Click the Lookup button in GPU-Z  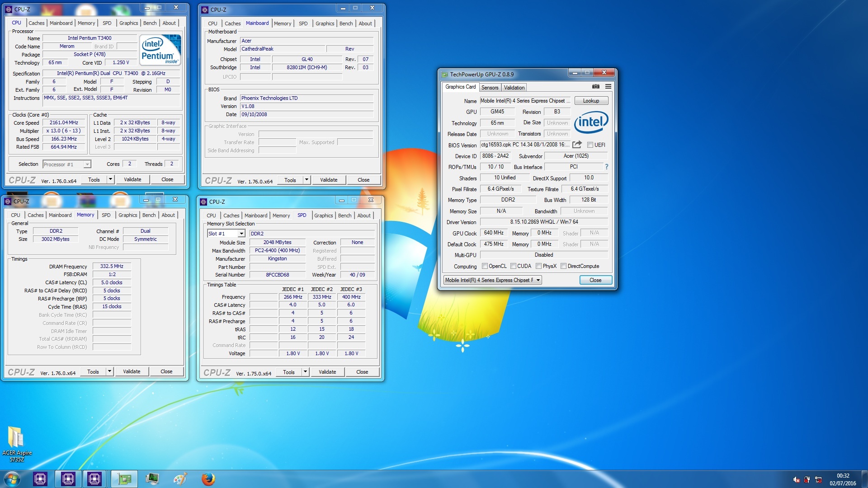[x=591, y=101]
